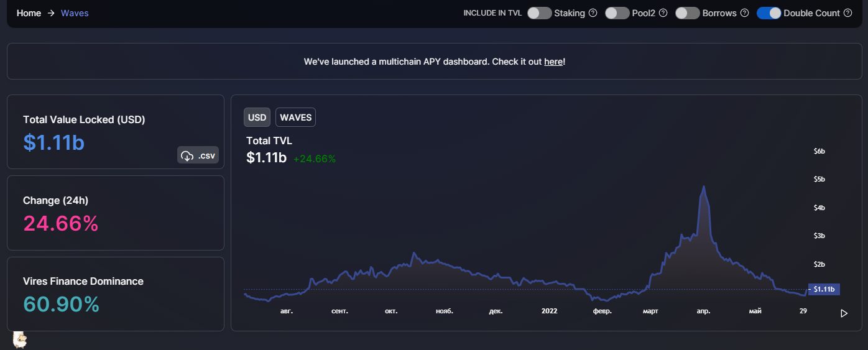Click the $1.11b price marker on chart
The height and width of the screenshot is (350, 868).
pos(824,289)
